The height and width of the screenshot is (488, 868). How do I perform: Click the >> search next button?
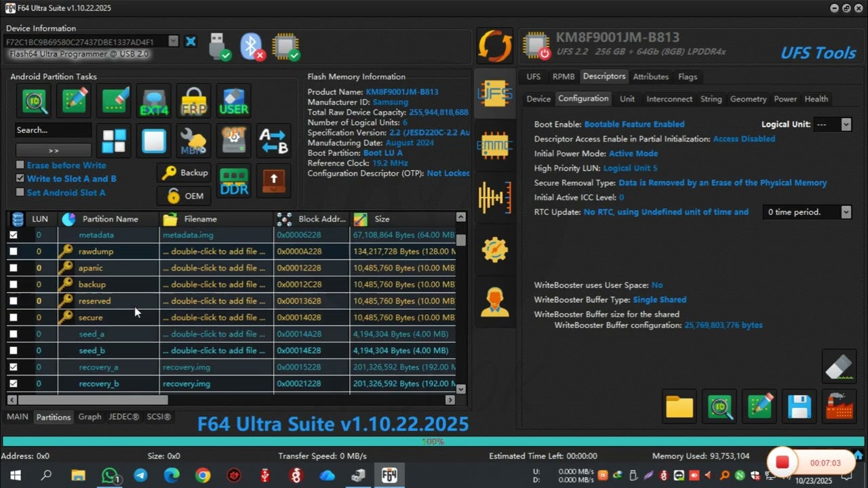54,150
